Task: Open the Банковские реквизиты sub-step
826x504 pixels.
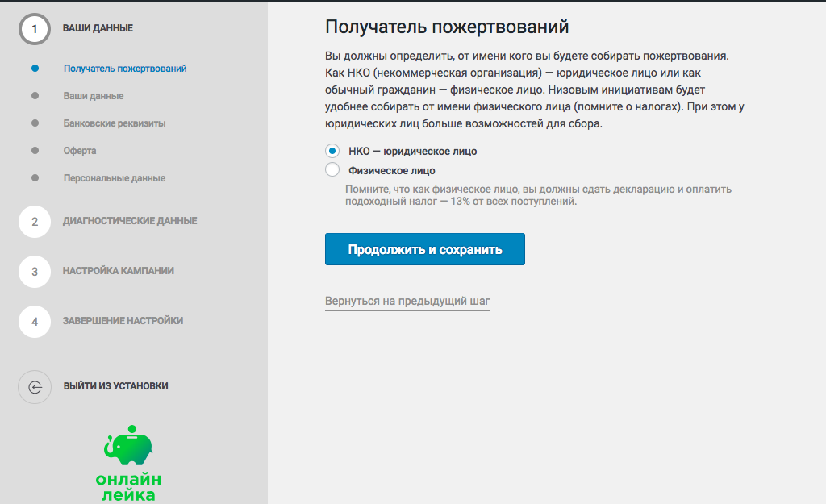Action: 115,123
